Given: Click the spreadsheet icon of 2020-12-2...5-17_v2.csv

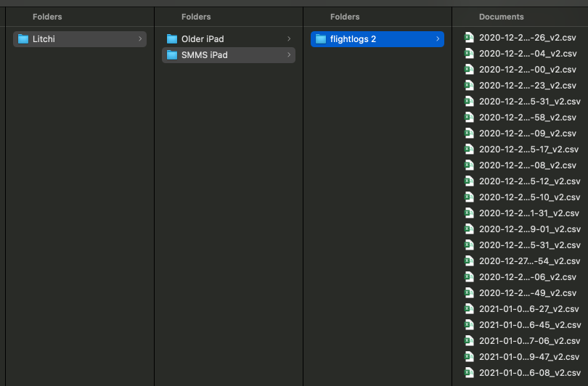Looking at the screenshot, I should (470, 149).
